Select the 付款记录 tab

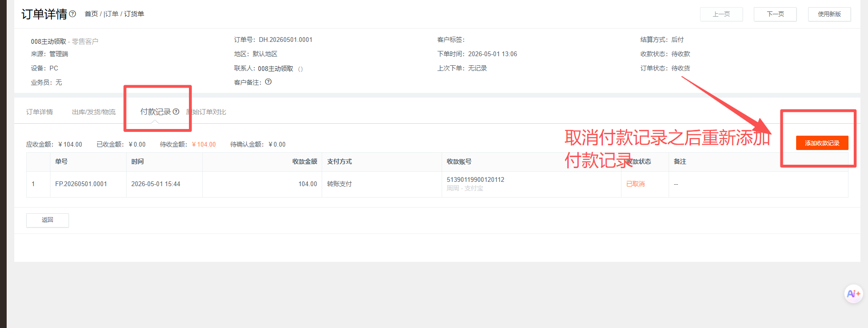(x=155, y=111)
